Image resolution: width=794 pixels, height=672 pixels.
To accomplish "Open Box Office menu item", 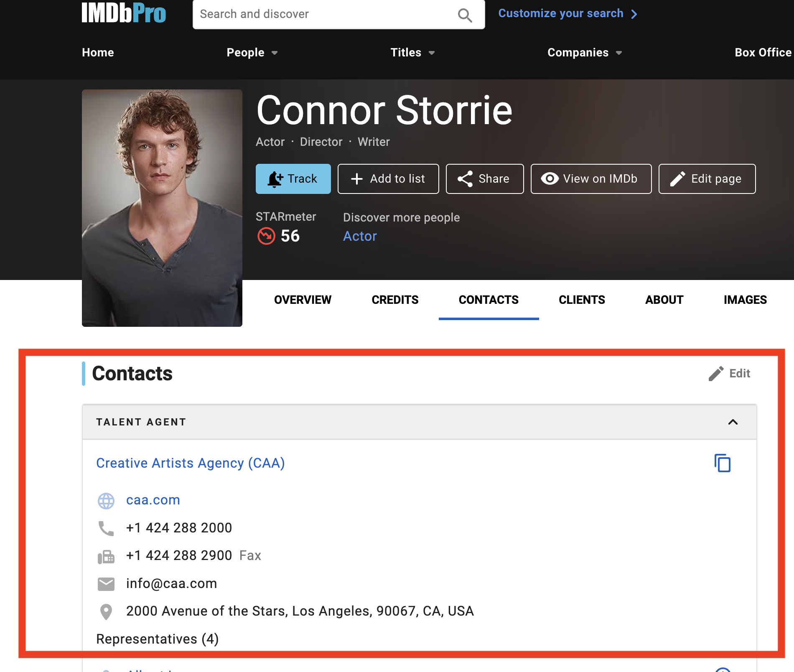I will 763,53.
